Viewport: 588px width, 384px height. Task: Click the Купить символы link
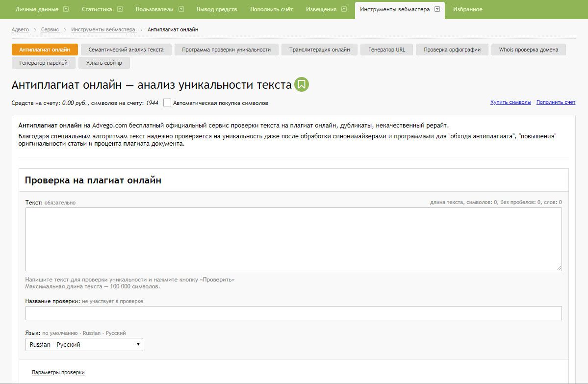click(x=511, y=102)
